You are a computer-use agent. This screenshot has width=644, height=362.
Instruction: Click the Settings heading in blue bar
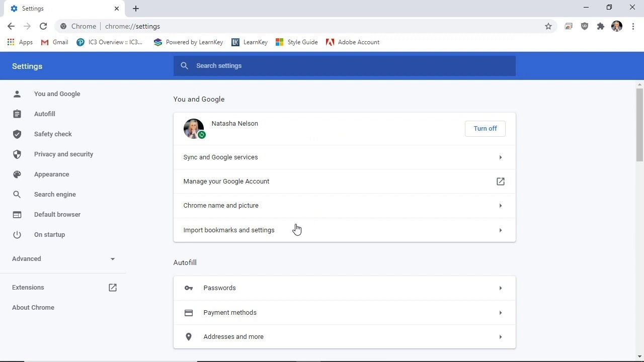(x=27, y=66)
